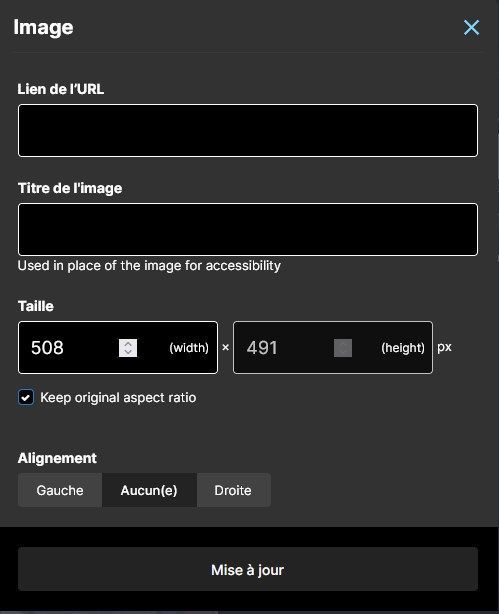This screenshot has width=499, height=614.
Task: Focus the Titre de l'image input field
Action: click(248, 229)
